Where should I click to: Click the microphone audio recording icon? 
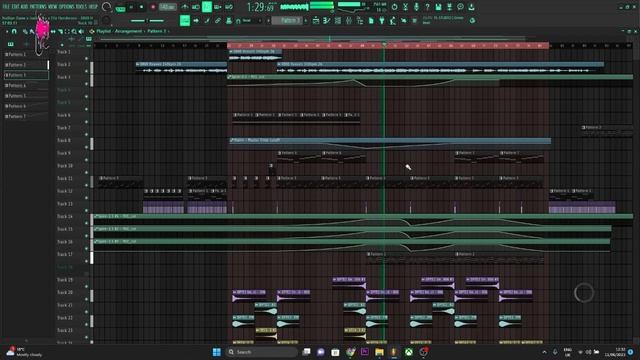point(416,7)
